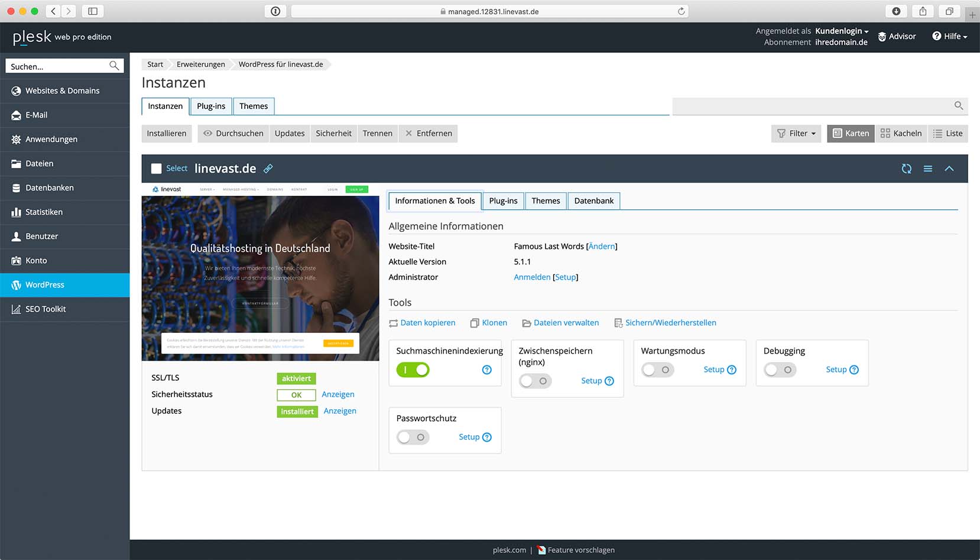Open Setup link for Wartungsmodus
The height and width of the screenshot is (560, 980).
[x=713, y=370]
